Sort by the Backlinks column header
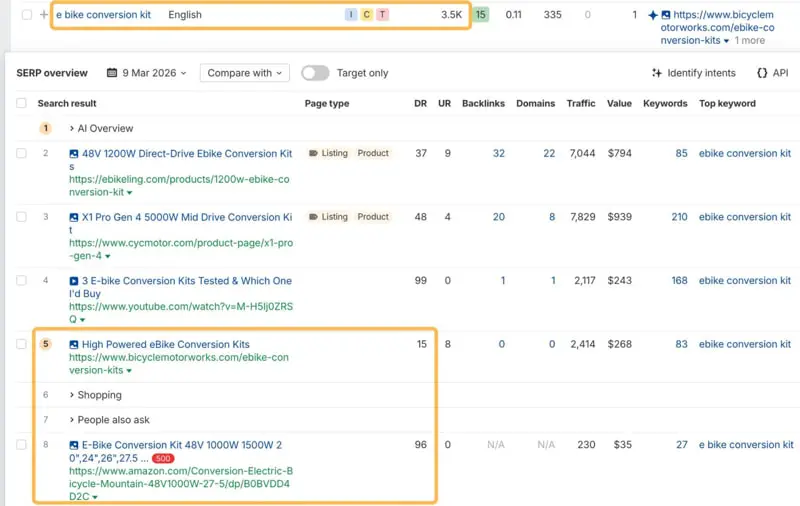This screenshot has width=800, height=506. pos(483,104)
